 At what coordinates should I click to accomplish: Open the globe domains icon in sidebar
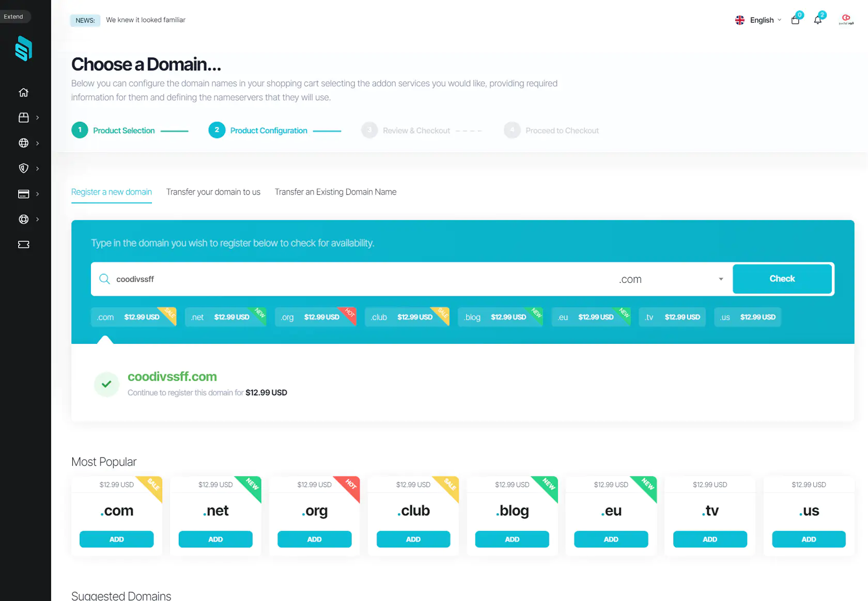pyautogui.click(x=23, y=143)
